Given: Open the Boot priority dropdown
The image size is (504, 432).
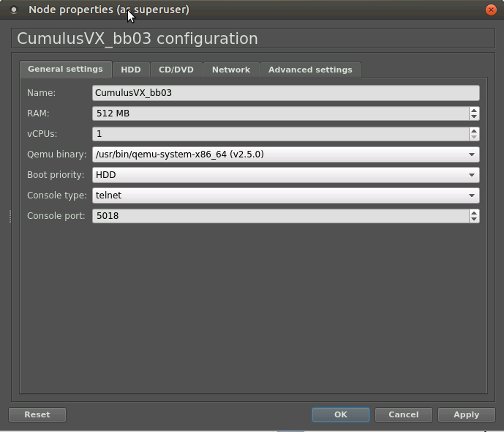Looking at the screenshot, I should tap(286, 175).
